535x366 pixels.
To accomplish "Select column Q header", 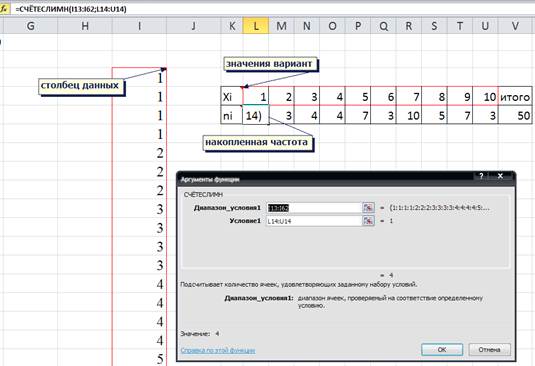I will (x=384, y=26).
